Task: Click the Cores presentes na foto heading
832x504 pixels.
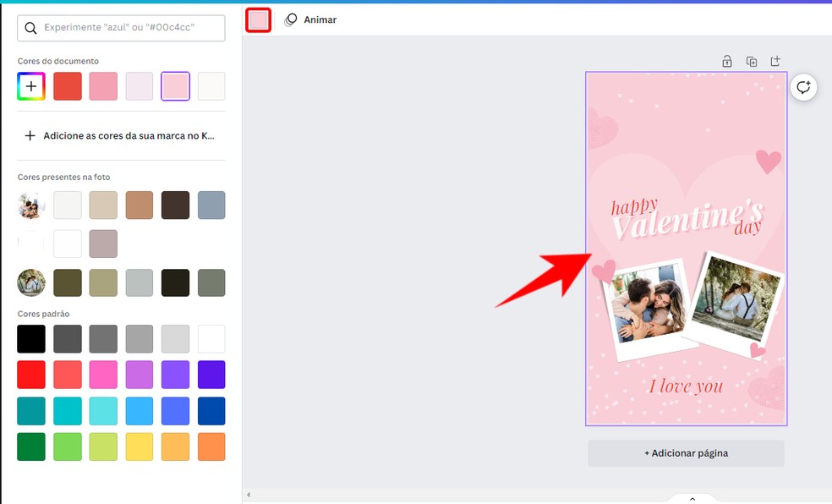Action: point(63,178)
